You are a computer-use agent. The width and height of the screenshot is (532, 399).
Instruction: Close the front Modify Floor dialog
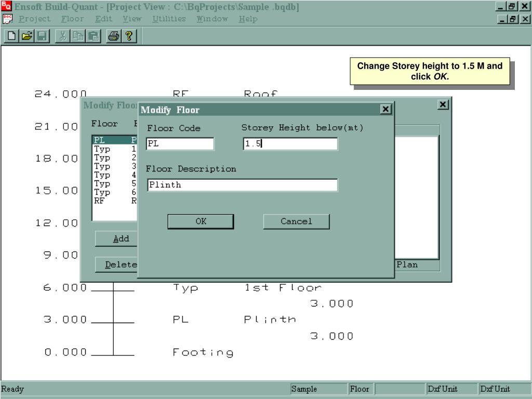[385, 109]
